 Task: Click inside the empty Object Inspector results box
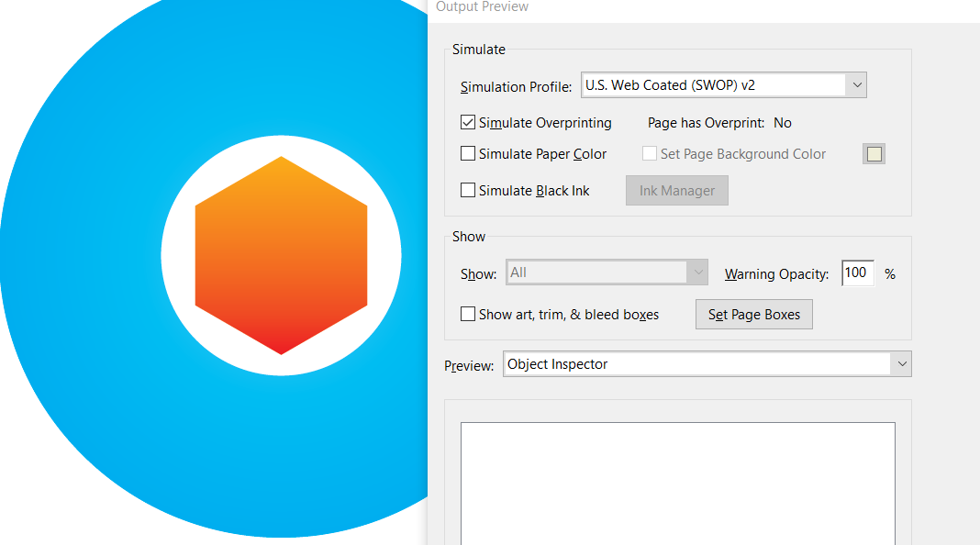[677, 482]
